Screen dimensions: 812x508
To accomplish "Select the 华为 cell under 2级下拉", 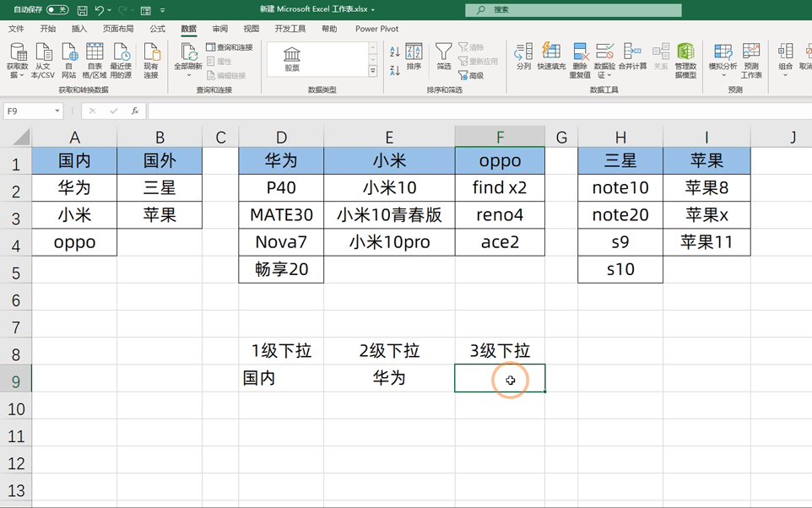I will (x=389, y=378).
